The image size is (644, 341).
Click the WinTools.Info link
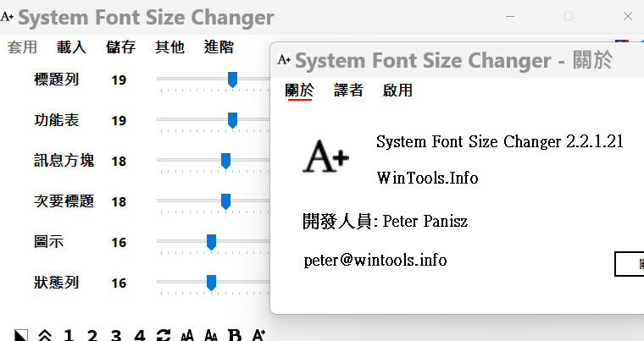point(428,178)
